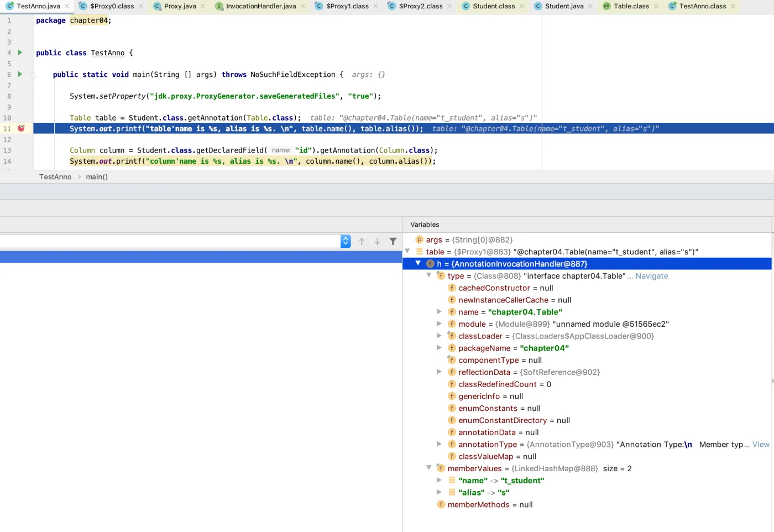Screen dimensions: 774x532
Task: Close the TestAnno.java tab
Action: [67, 6]
